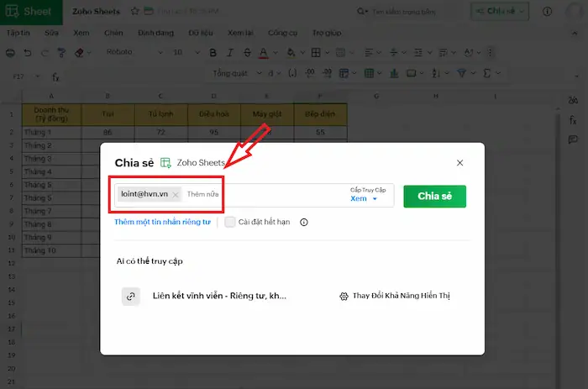
Task: Click the conditional format table icon
Action: point(344,73)
